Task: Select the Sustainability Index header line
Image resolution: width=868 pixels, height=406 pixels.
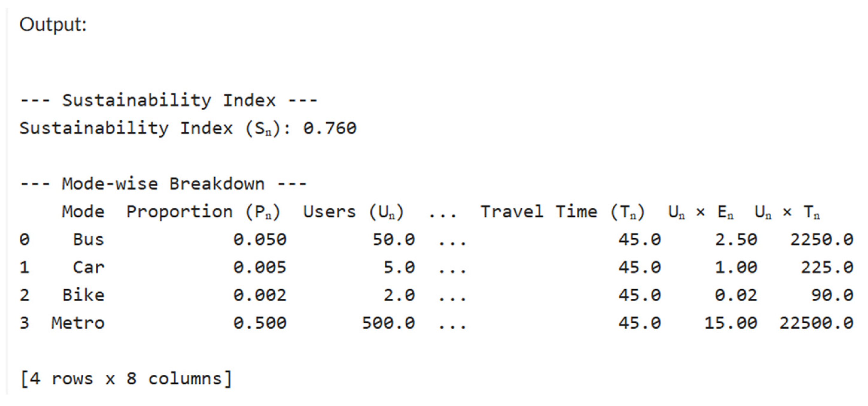Action: [x=169, y=101]
